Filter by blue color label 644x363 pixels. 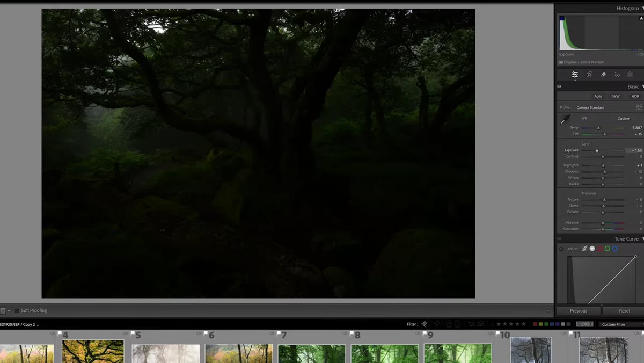[552, 324]
